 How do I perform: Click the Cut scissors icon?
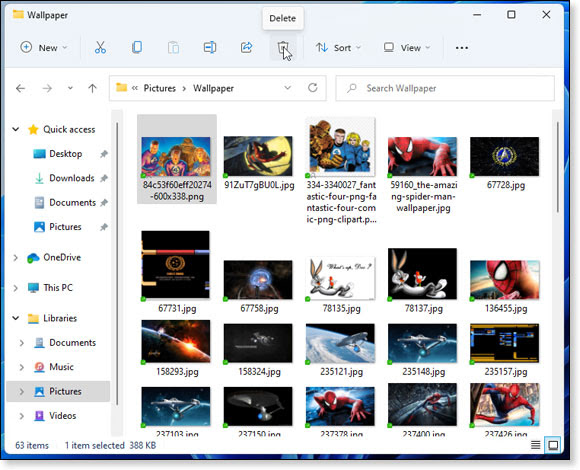pos(100,47)
